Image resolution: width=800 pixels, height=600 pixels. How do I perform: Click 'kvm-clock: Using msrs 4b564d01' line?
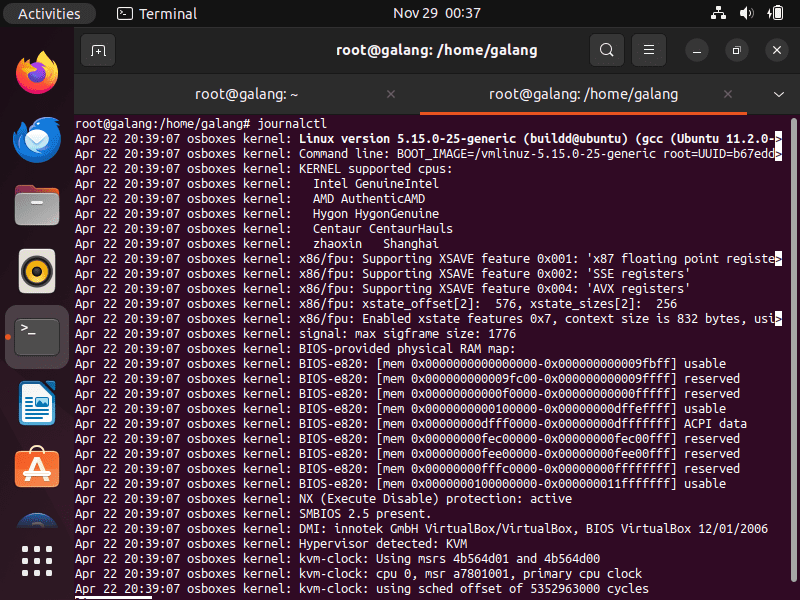click(337, 559)
